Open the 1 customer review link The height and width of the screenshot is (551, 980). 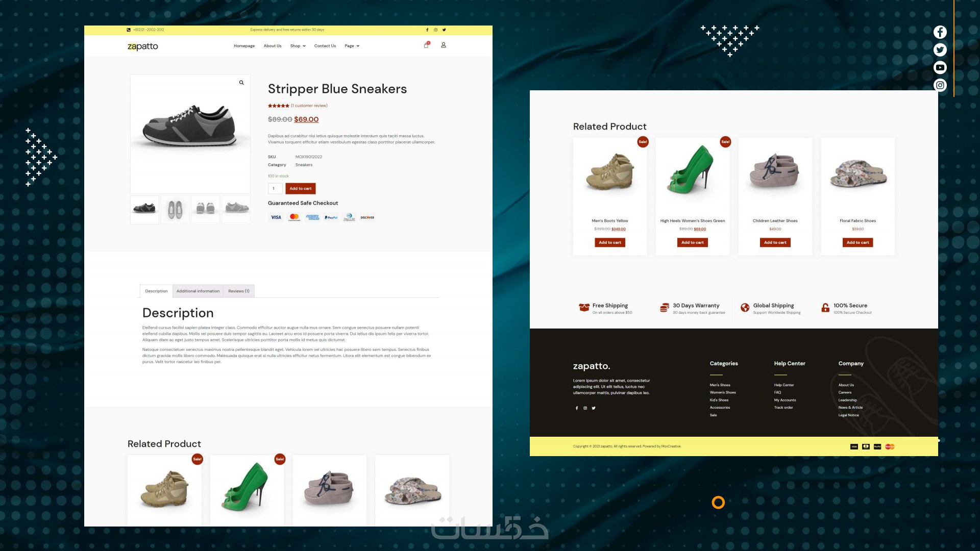(x=309, y=106)
